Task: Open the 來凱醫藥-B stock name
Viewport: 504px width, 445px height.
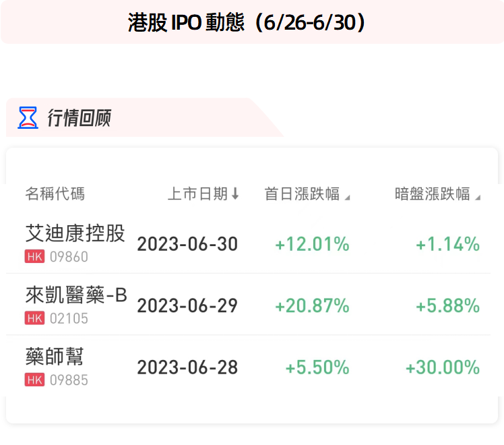Action: pos(76,295)
